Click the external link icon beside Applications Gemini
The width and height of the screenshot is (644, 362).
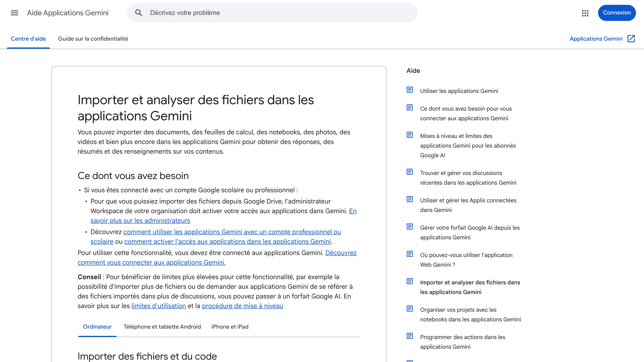click(x=631, y=39)
